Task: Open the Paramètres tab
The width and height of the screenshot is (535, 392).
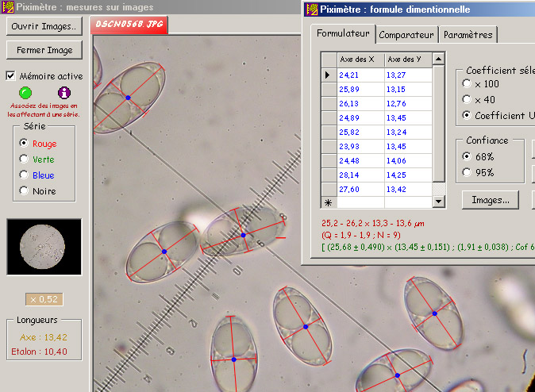Action: tap(468, 34)
